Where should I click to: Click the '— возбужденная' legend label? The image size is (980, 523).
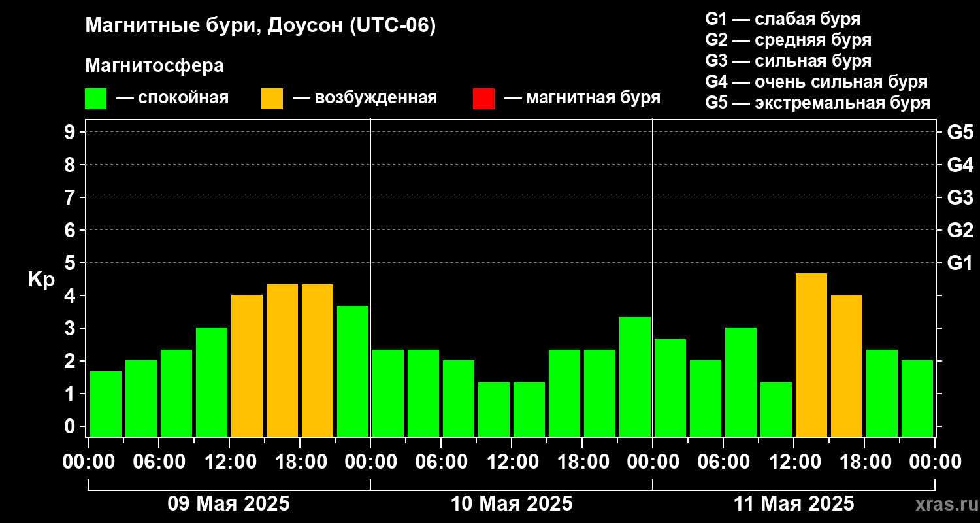[x=365, y=99]
